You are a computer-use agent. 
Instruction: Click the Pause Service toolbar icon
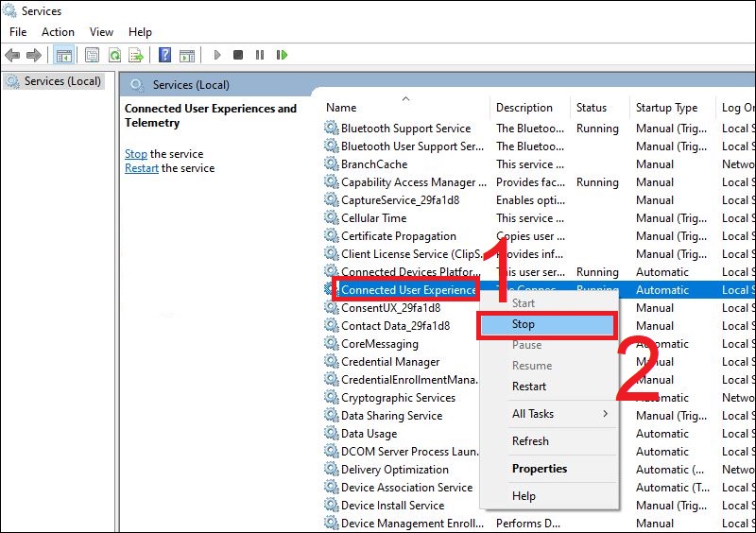(x=260, y=55)
